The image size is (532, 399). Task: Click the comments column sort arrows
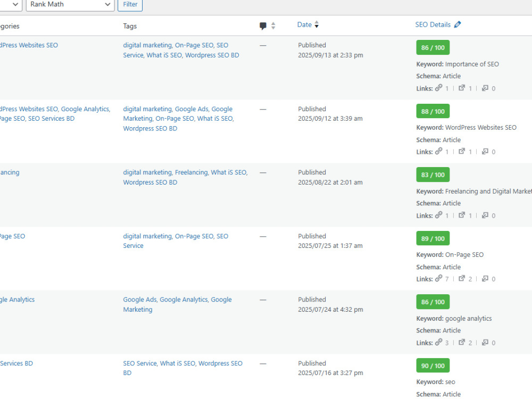coord(273,26)
